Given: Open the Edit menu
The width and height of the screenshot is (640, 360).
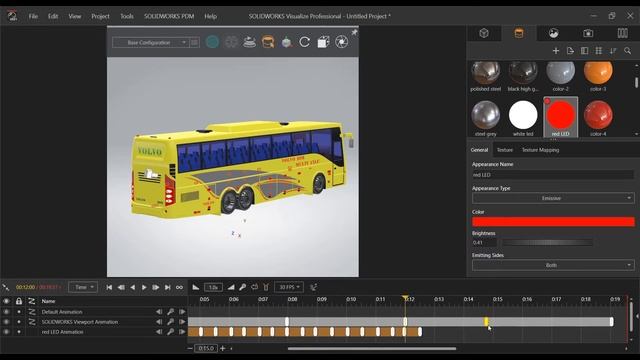Looking at the screenshot, I should (x=53, y=16).
